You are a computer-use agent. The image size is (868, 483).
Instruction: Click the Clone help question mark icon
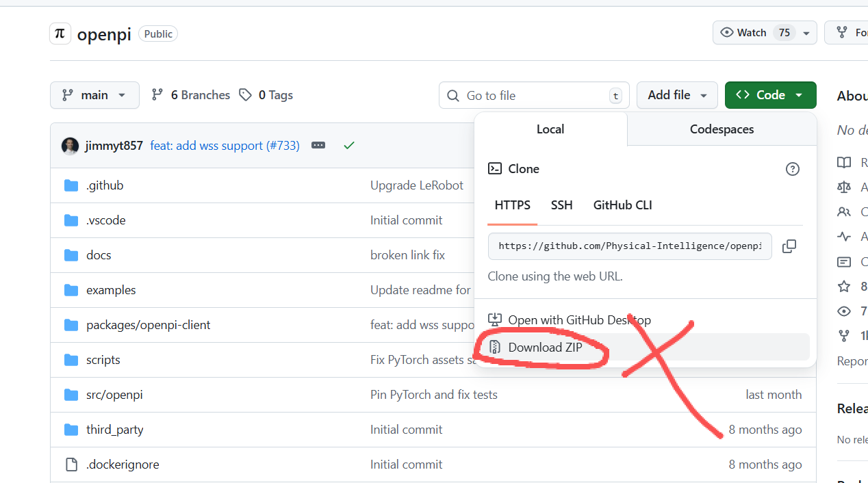[x=793, y=169]
